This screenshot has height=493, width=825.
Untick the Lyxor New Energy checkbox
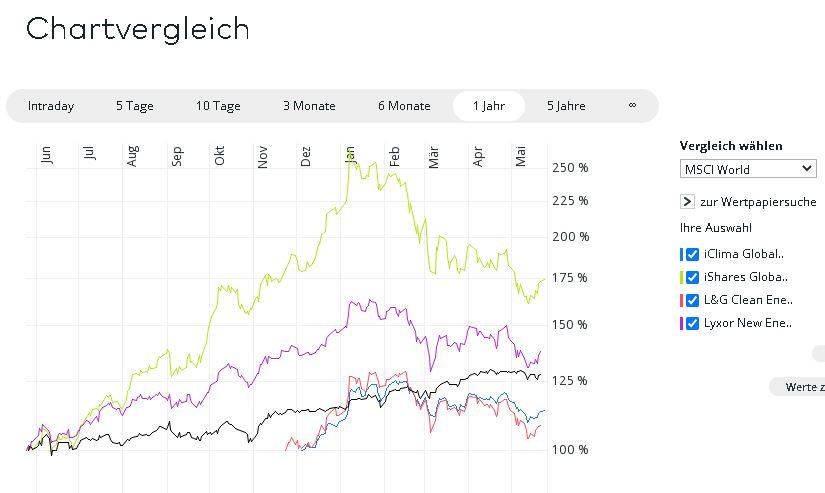pos(693,323)
